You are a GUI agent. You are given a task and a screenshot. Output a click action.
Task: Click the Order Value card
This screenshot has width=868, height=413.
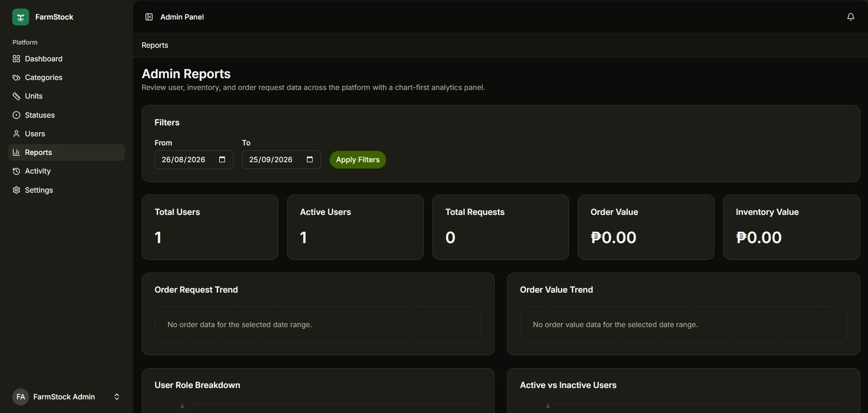[646, 227]
